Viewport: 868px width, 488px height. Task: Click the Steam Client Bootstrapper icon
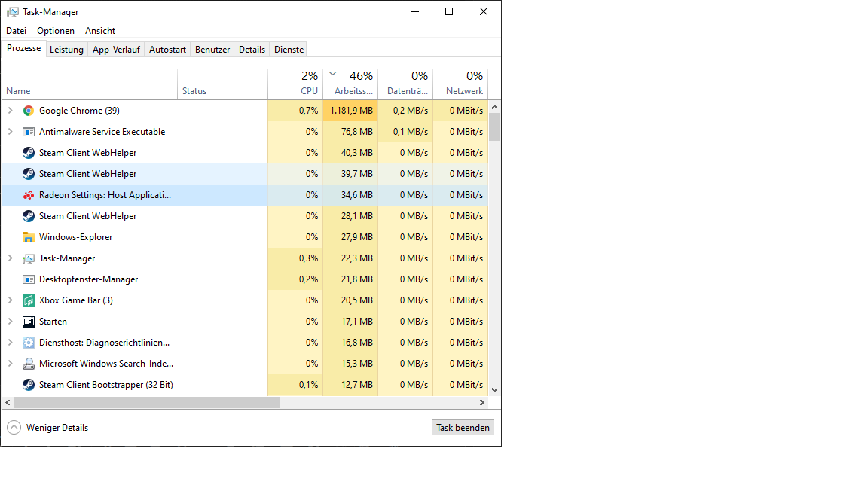(x=28, y=385)
